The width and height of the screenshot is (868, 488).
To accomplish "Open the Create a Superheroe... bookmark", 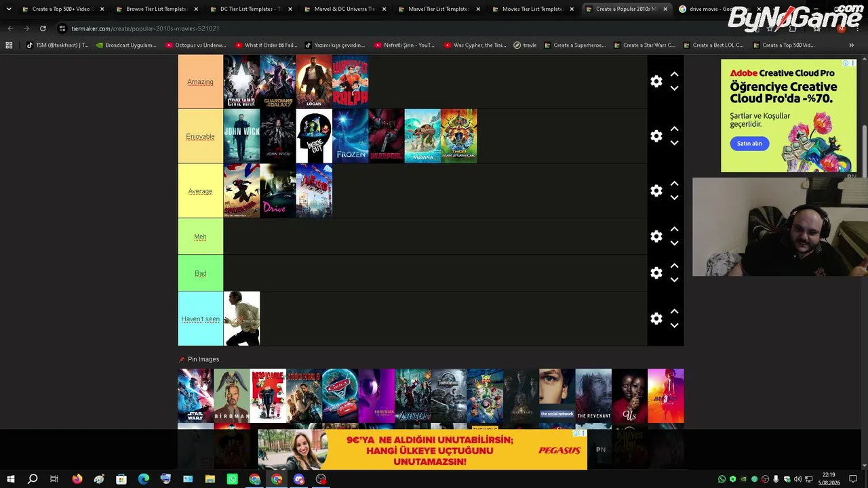I will coord(574,45).
